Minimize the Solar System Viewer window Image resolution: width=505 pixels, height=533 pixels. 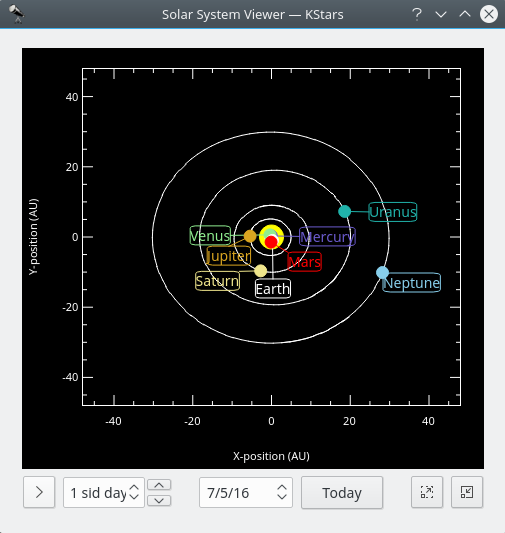(441, 14)
